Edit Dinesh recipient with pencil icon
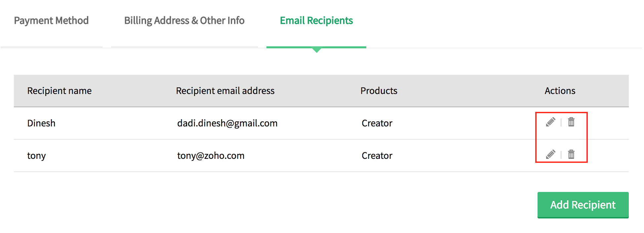The height and width of the screenshot is (233, 644). [x=550, y=122]
